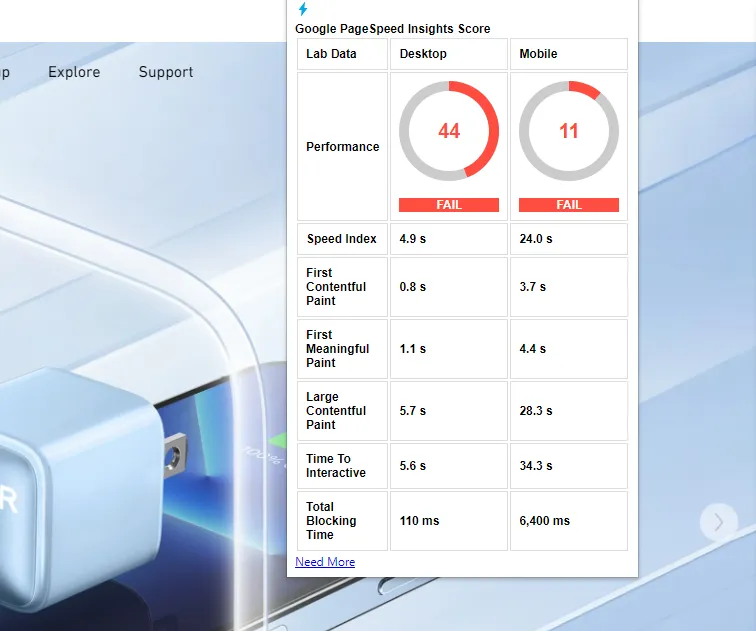Viewport: 756px width, 631px height.
Task: Click the blue lightning bolt icon
Action: coord(303,9)
